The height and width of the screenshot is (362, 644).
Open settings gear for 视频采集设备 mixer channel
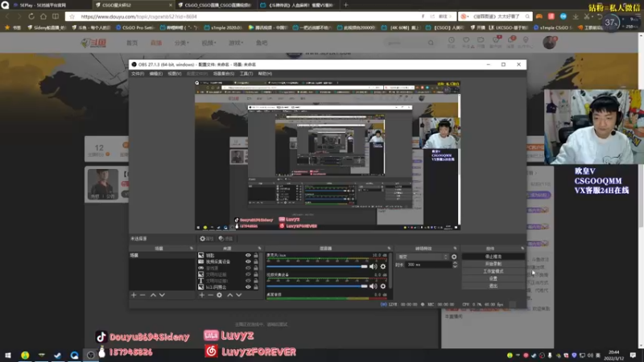383,286
